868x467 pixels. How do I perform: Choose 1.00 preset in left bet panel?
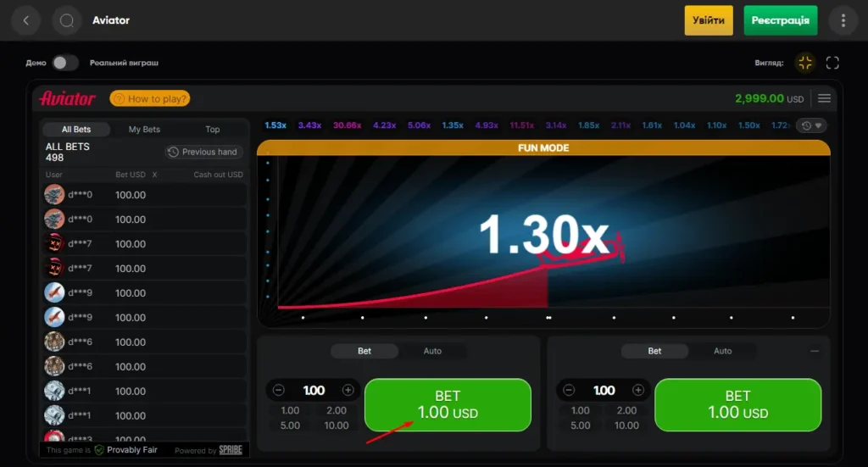tap(290, 410)
